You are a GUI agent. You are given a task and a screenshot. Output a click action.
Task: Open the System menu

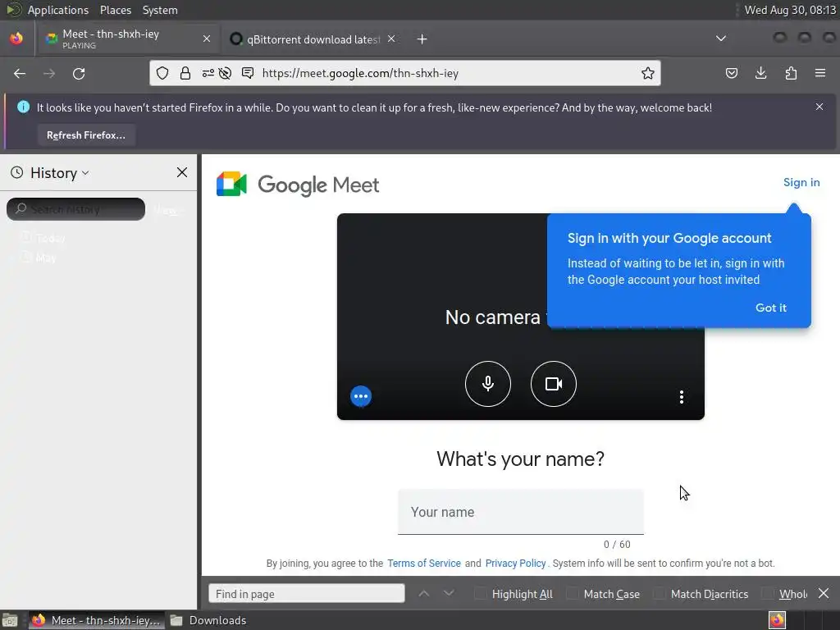(x=160, y=10)
